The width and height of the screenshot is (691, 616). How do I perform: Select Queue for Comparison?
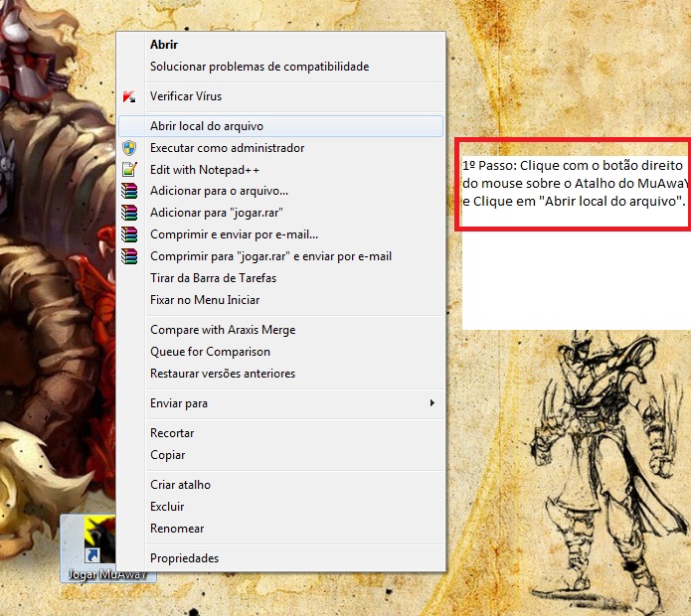[210, 352]
